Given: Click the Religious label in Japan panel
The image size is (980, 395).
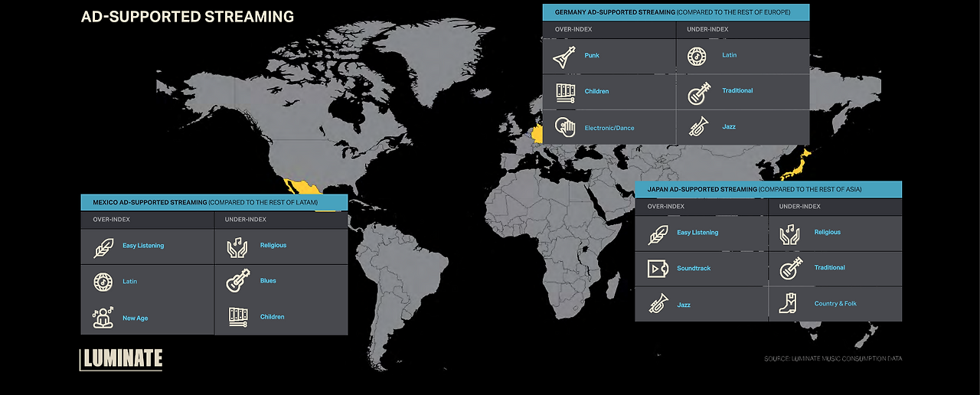Looking at the screenshot, I should pos(828,232).
